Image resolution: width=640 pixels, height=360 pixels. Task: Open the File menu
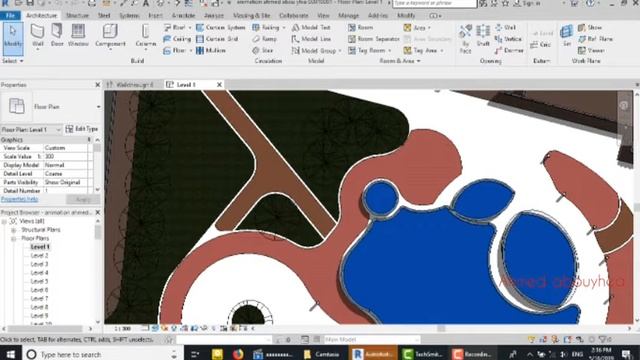10,16
